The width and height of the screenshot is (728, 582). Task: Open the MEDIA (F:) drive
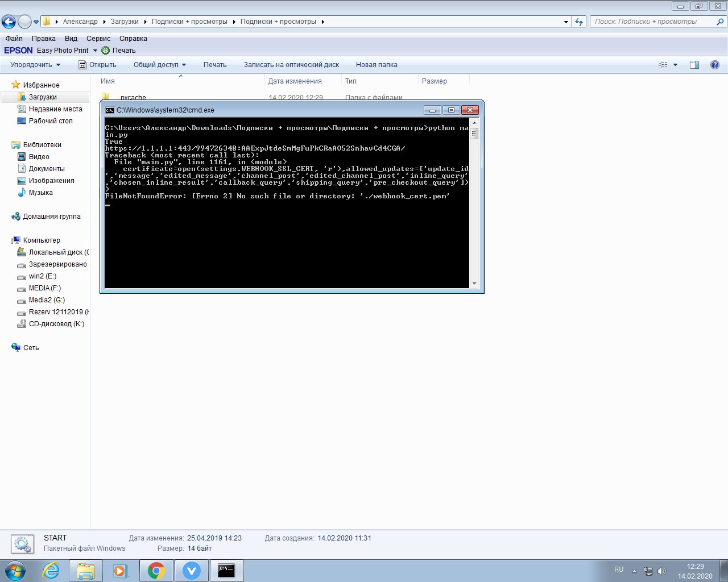point(44,288)
